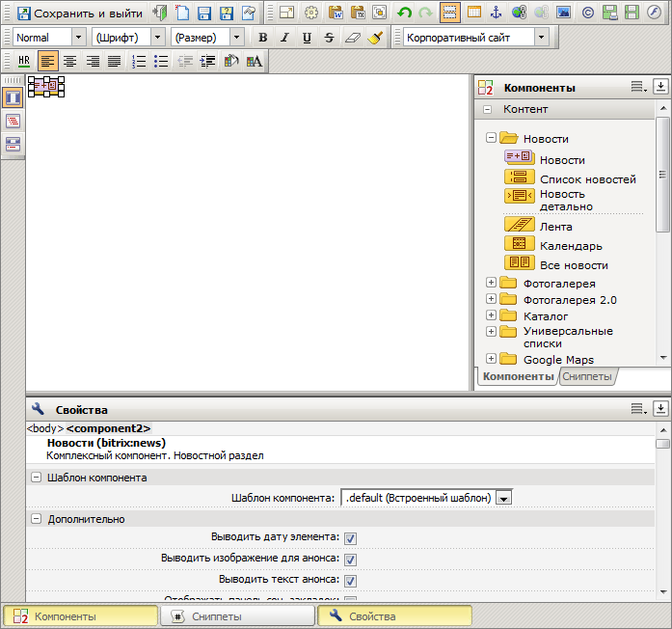Open the page properties icon
Viewport: 672px width, 629px height.
249,13
